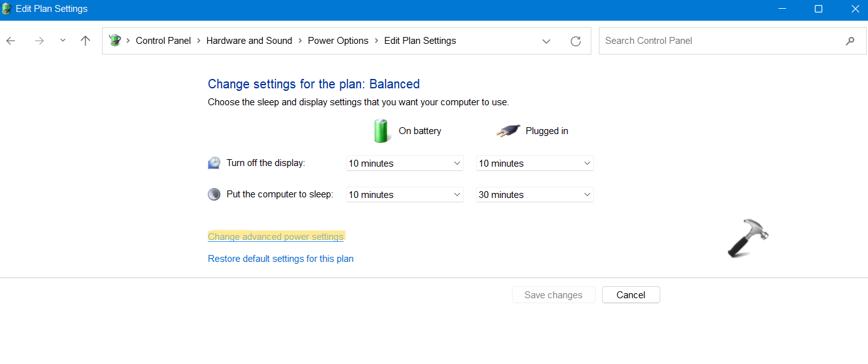Click the moon icon beside Put the computer to sleep
868x364 pixels.
coord(214,194)
